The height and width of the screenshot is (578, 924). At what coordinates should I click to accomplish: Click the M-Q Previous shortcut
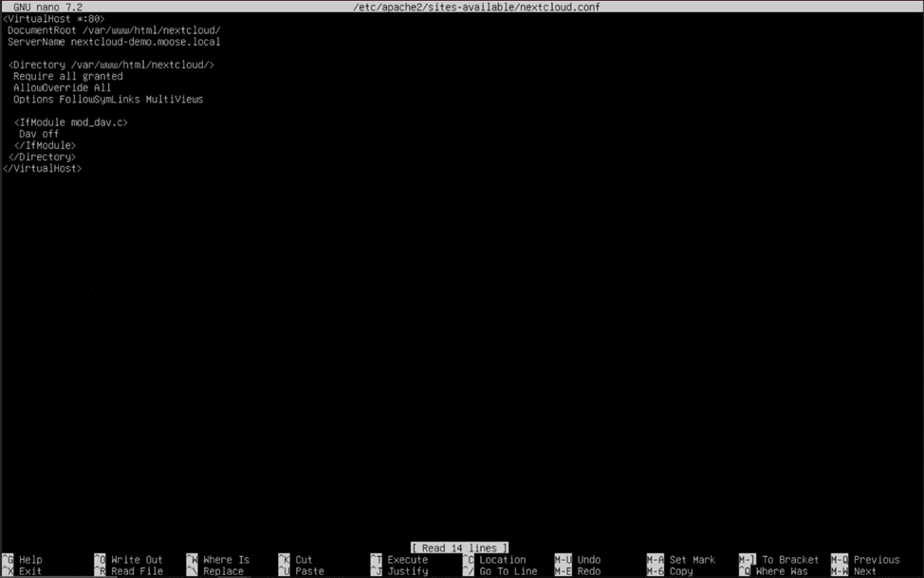tap(866, 560)
